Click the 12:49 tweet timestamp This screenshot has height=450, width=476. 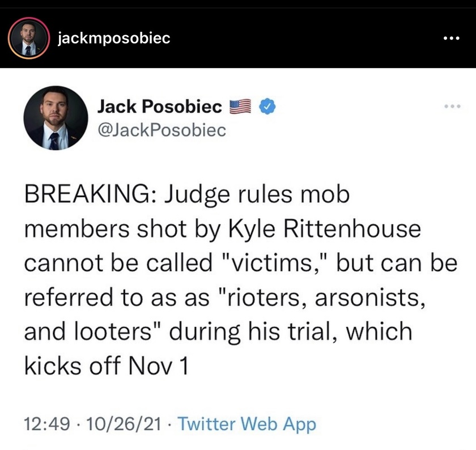point(47,424)
